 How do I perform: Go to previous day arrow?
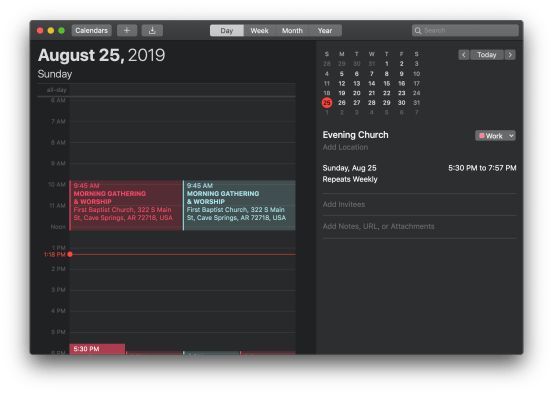point(464,55)
